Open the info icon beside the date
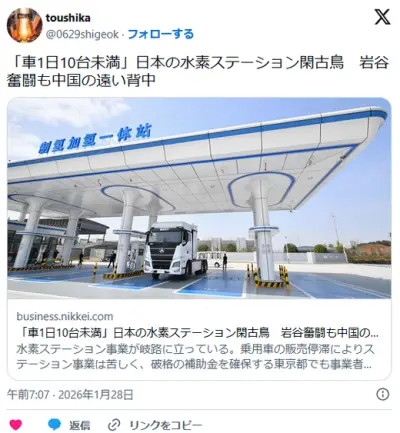The image size is (400, 433). coord(383,394)
